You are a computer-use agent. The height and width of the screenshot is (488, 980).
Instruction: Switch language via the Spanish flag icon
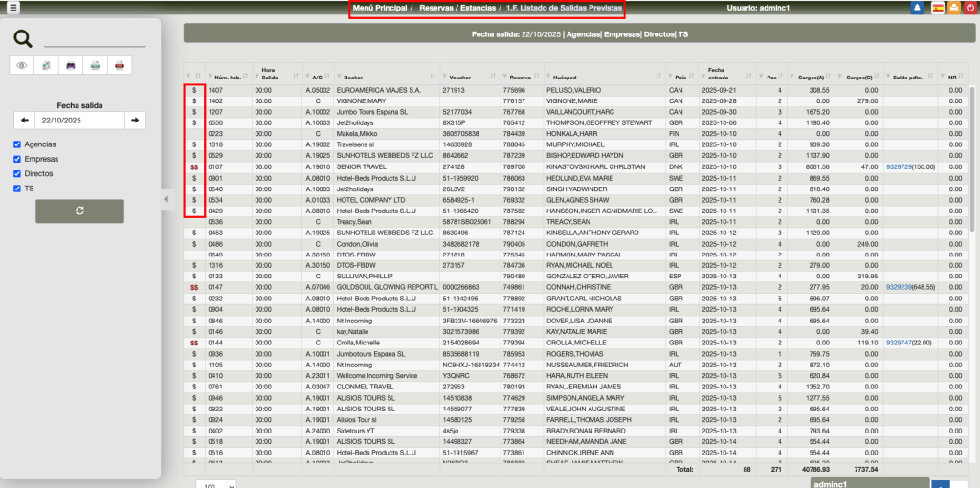coord(936,8)
